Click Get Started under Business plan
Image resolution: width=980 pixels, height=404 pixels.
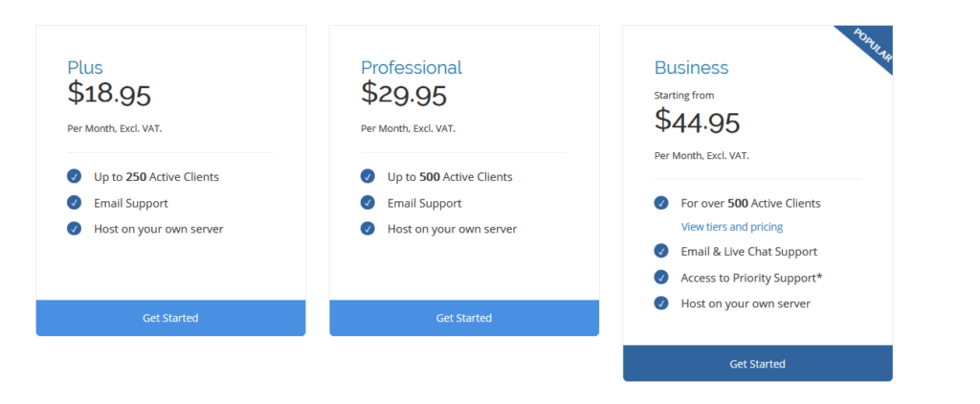pyautogui.click(x=758, y=364)
